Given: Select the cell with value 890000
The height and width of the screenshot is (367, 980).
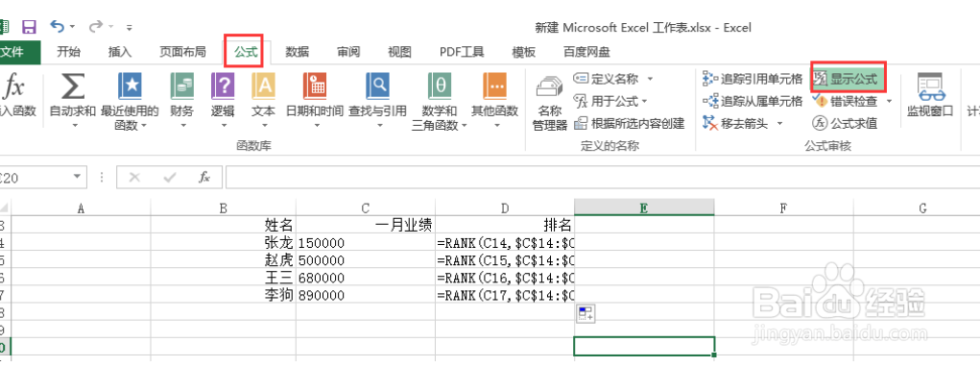Looking at the screenshot, I should tap(366, 295).
